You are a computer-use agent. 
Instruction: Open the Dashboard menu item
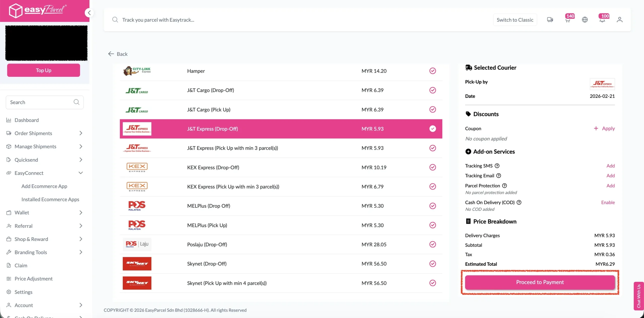27,120
